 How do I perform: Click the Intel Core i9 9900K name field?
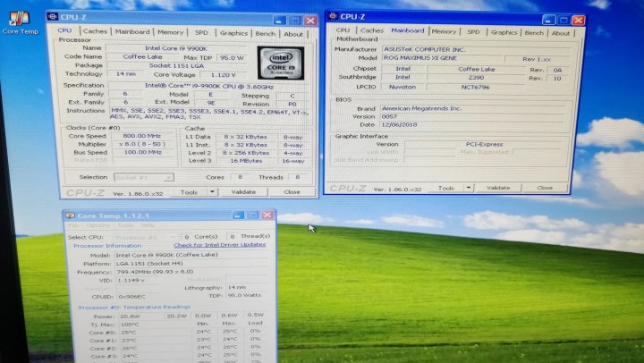coord(176,48)
